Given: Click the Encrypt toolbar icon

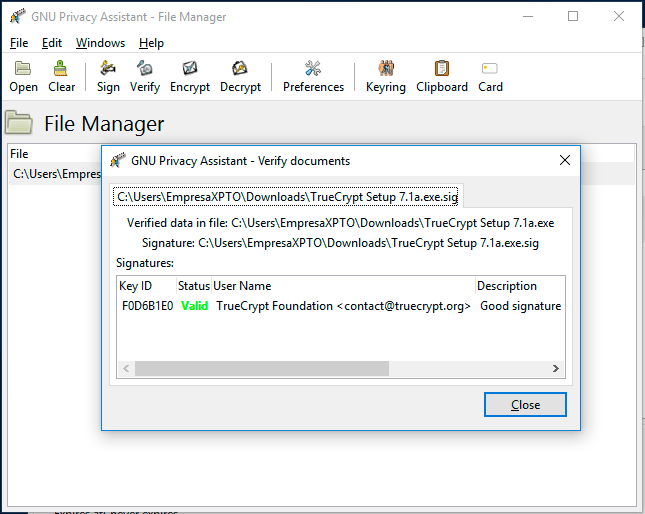Looking at the screenshot, I should [190, 76].
